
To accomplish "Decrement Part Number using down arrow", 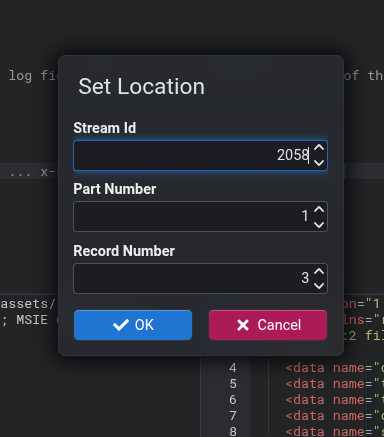I will [319, 224].
